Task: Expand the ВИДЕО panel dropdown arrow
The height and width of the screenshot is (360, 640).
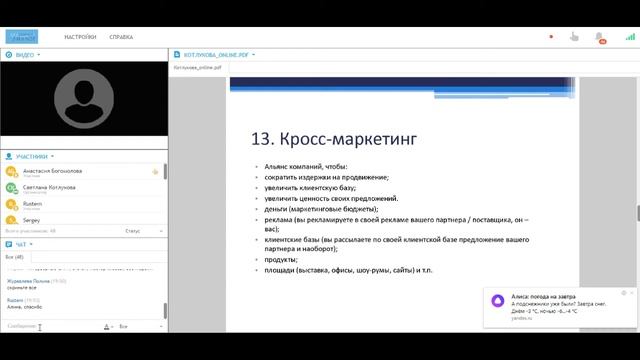Action: [39, 54]
